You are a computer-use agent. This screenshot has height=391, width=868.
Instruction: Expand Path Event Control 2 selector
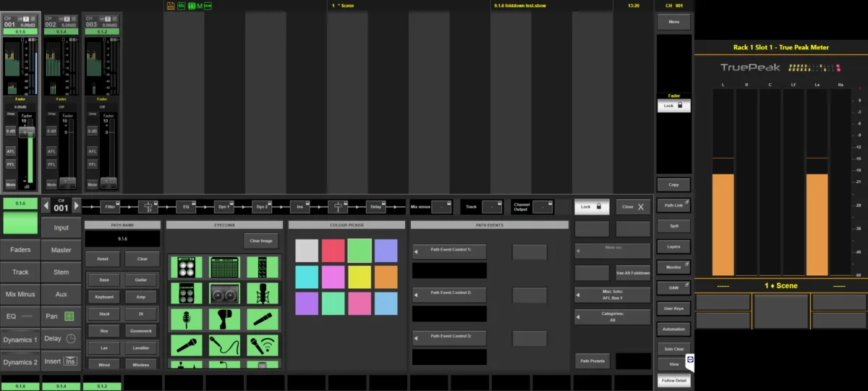tap(449, 295)
